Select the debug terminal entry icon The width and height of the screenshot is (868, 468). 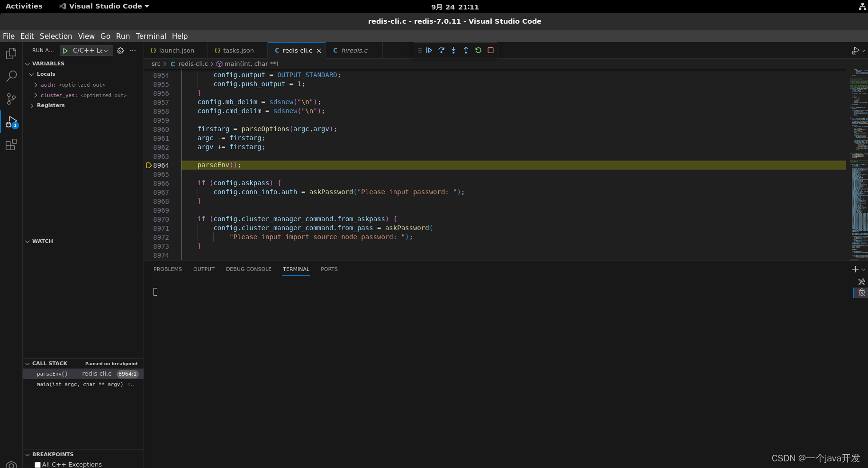pos(861,293)
